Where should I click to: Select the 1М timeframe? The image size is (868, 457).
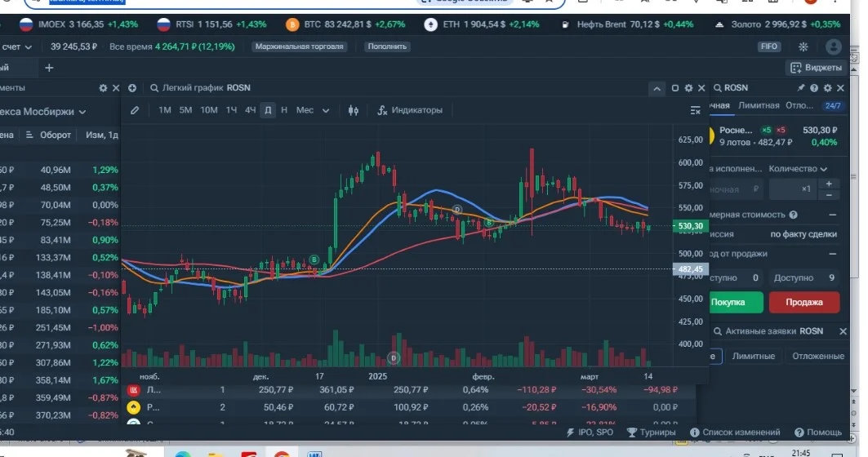click(164, 110)
